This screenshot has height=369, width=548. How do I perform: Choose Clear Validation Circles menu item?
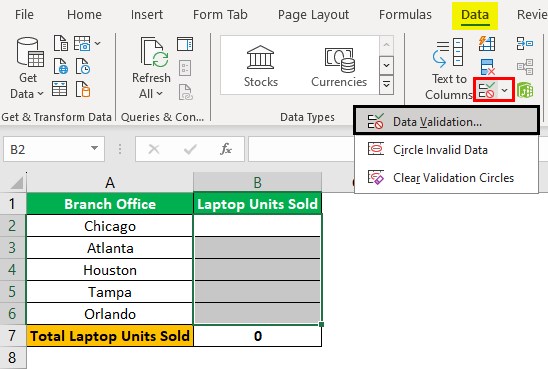[x=446, y=178]
